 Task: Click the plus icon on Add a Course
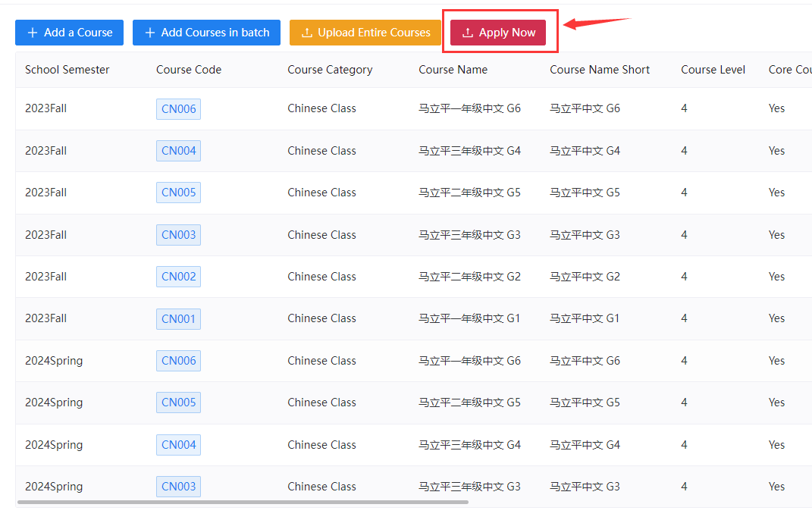(x=32, y=33)
